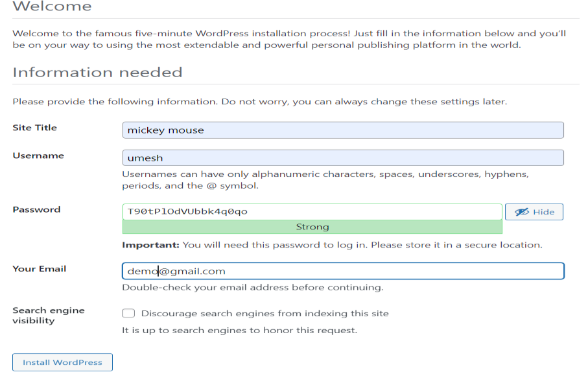Click the Information needed heading
The height and width of the screenshot is (372, 588).
pos(97,73)
